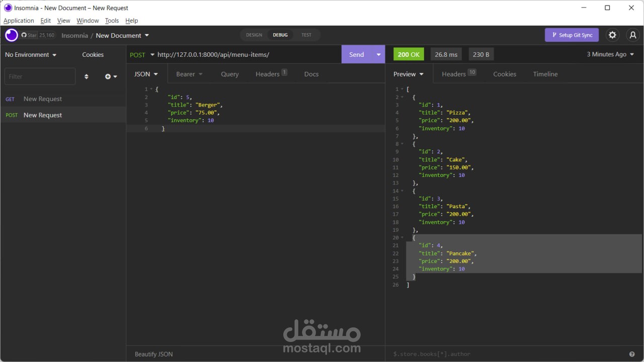Image resolution: width=644 pixels, height=362 pixels.
Task: Open Application menu
Action: [x=19, y=21]
